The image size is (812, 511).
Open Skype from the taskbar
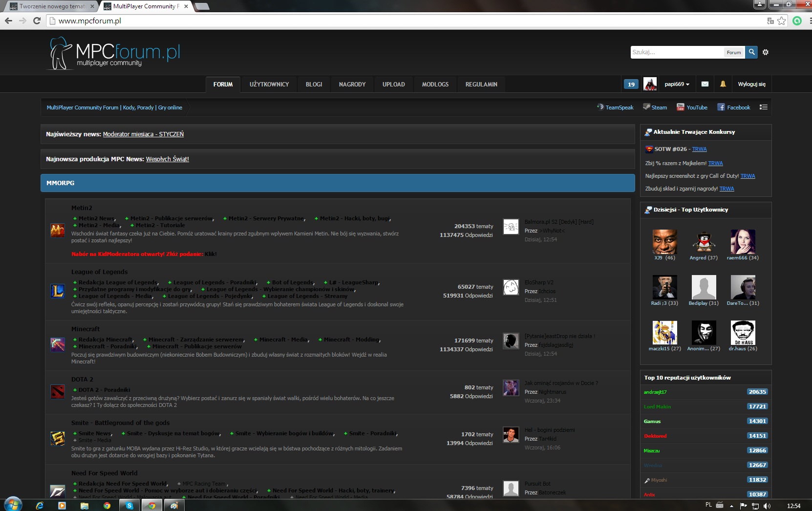(129, 506)
